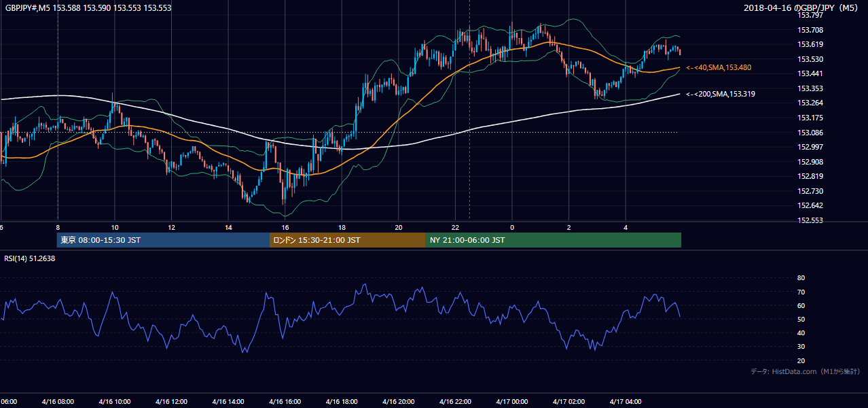Screen dimensions: 868x408
Task: Click the RSI(14) 51.2638 indicator label
Action: click(30, 258)
